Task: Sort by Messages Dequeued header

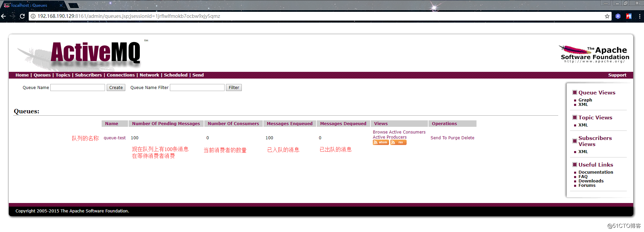Action: [343, 124]
